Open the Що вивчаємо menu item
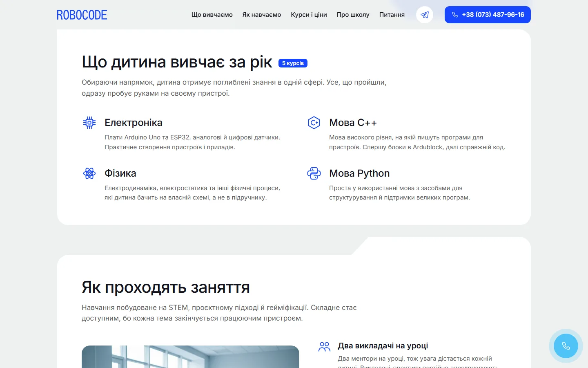The image size is (588, 368). pos(212,15)
